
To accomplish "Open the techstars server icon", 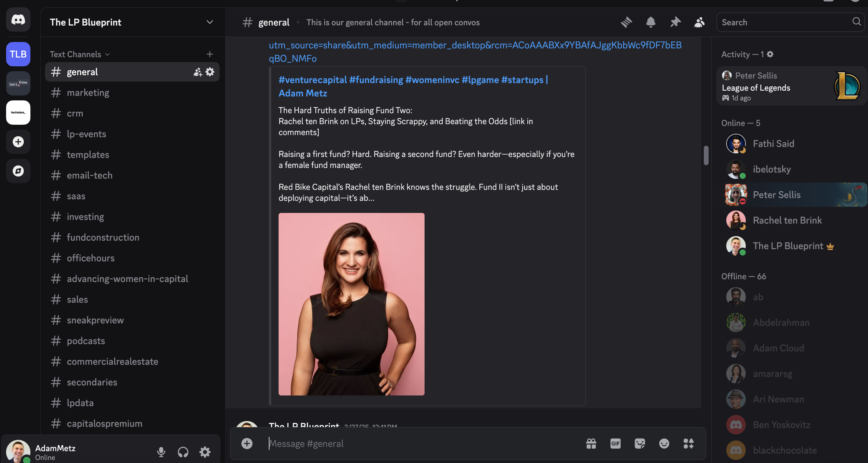I will tap(18, 113).
